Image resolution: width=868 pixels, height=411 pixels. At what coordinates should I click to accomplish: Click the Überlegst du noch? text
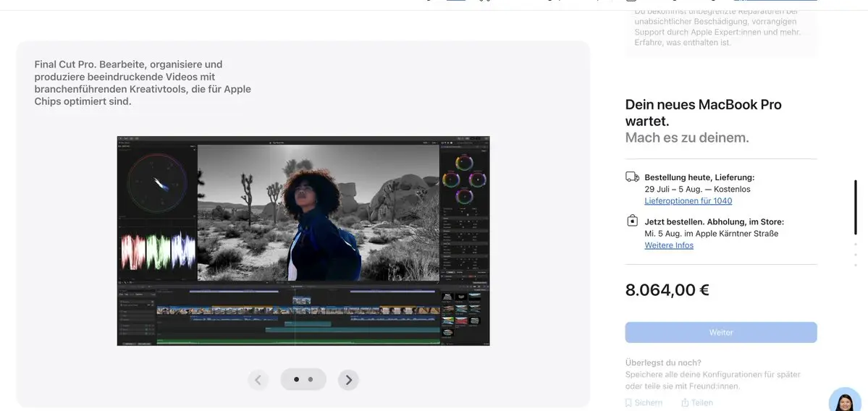[x=663, y=363]
